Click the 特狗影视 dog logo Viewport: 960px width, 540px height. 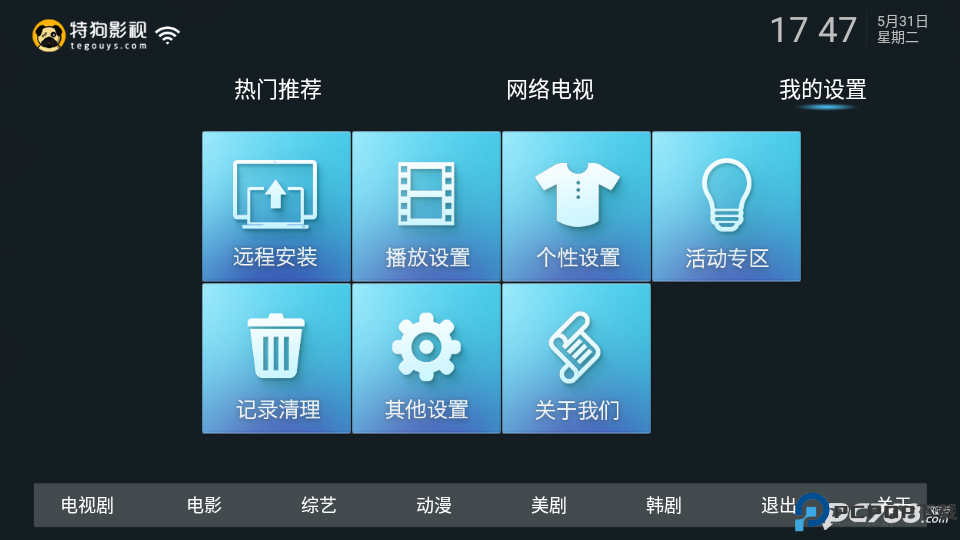pyautogui.click(x=49, y=36)
